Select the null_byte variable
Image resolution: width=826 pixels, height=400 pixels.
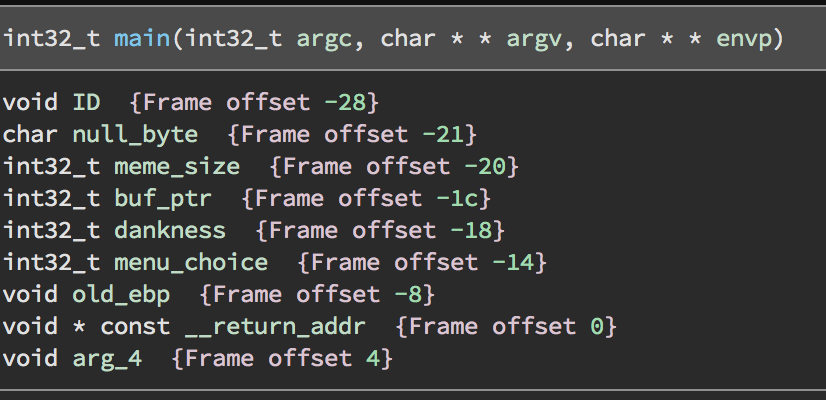coord(135,135)
